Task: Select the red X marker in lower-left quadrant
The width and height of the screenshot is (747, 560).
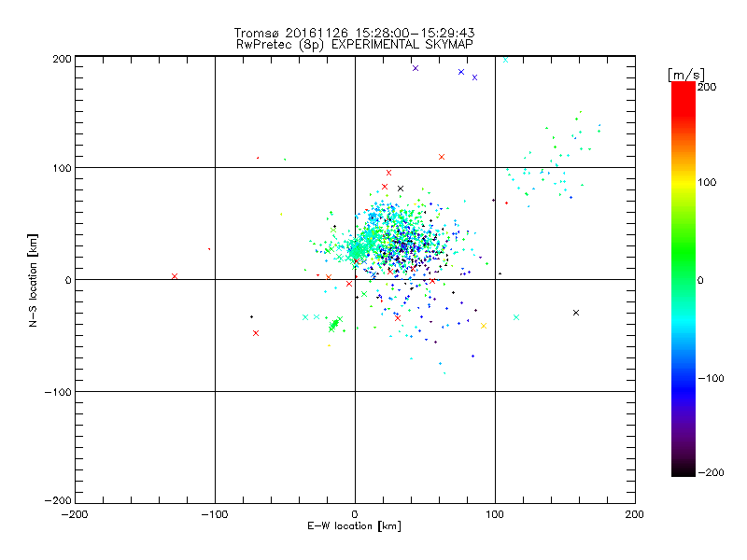Action: (x=256, y=333)
